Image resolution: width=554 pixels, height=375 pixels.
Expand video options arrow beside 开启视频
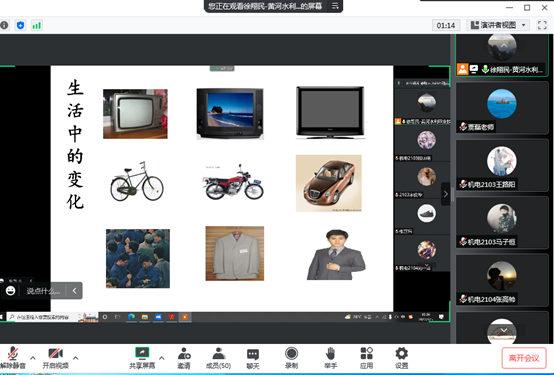click(x=75, y=358)
